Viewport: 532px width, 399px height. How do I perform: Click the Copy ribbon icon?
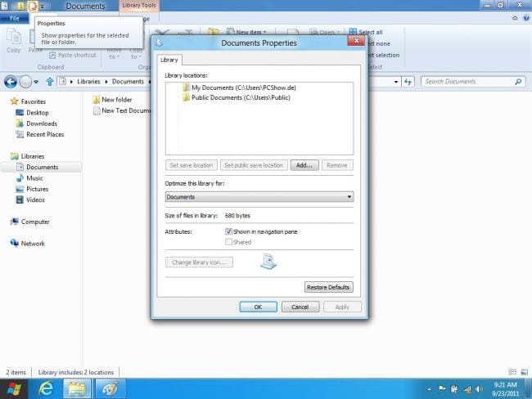tap(14, 41)
